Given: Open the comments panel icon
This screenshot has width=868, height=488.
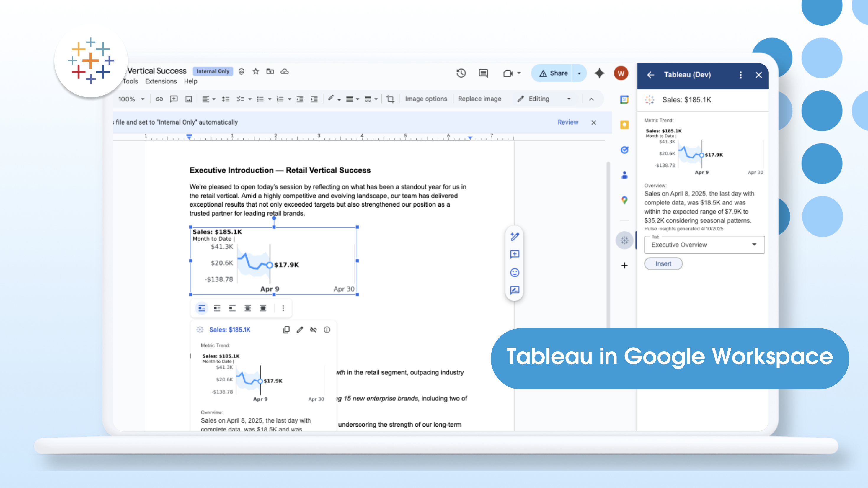Looking at the screenshot, I should pos(483,73).
